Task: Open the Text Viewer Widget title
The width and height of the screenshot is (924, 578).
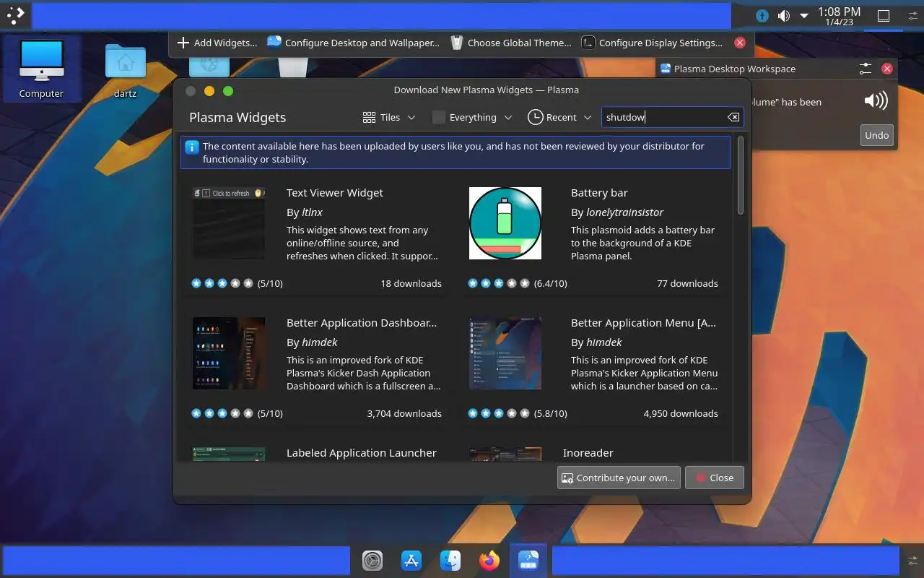Action: (x=335, y=193)
